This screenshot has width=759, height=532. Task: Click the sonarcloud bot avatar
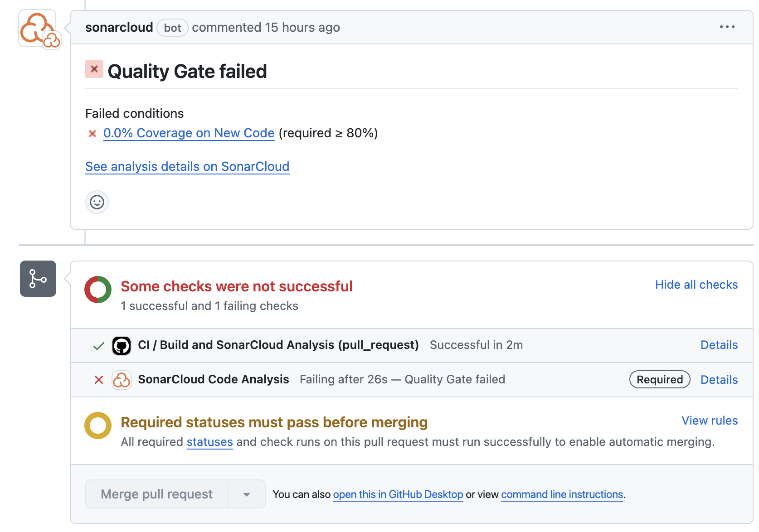point(37,28)
